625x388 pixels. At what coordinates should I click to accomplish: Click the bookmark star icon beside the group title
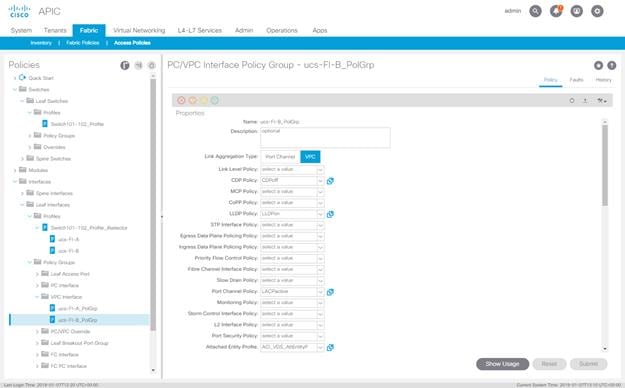click(x=598, y=65)
